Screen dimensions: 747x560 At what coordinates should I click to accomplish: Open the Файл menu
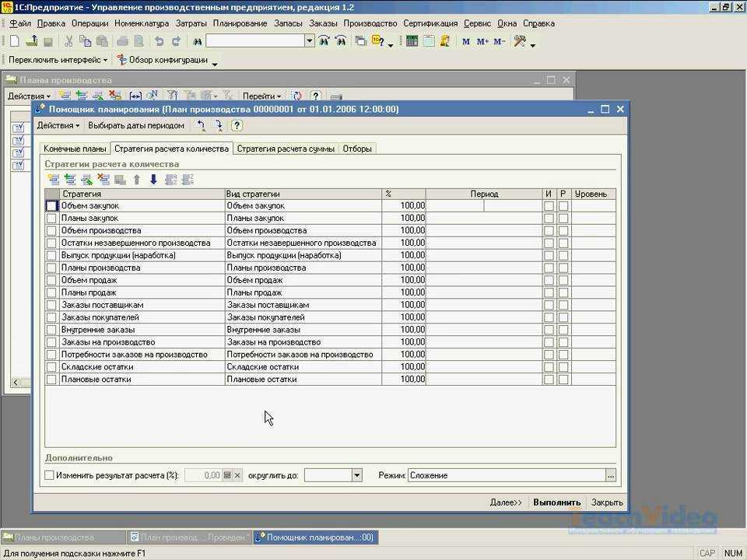(x=20, y=23)
